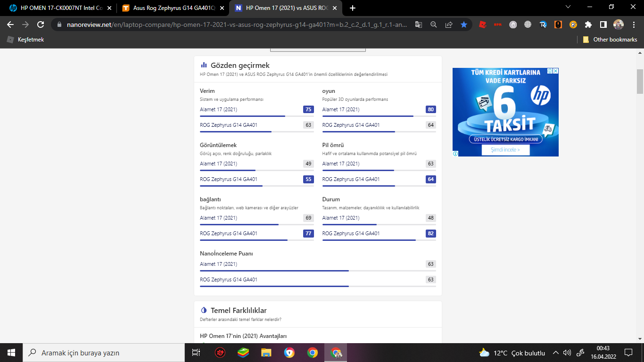
Task: Open the blue R extension icon
Action: (x=543, y=25)
